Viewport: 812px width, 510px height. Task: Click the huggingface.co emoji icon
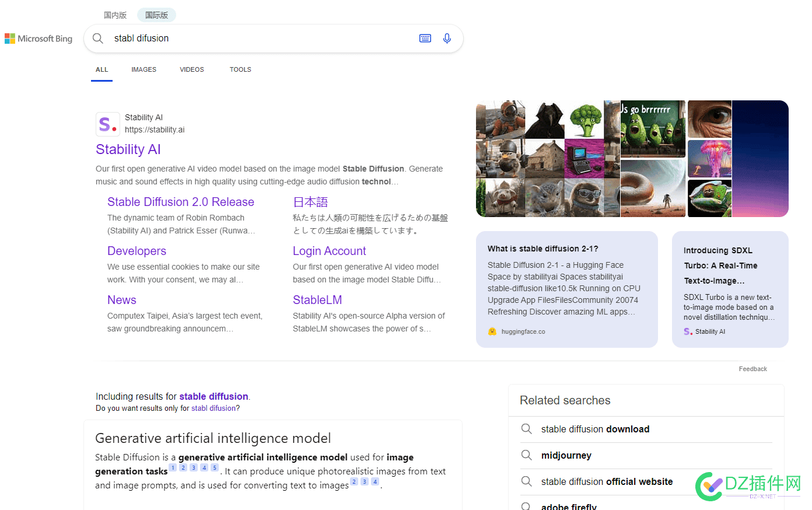[492, 331]
